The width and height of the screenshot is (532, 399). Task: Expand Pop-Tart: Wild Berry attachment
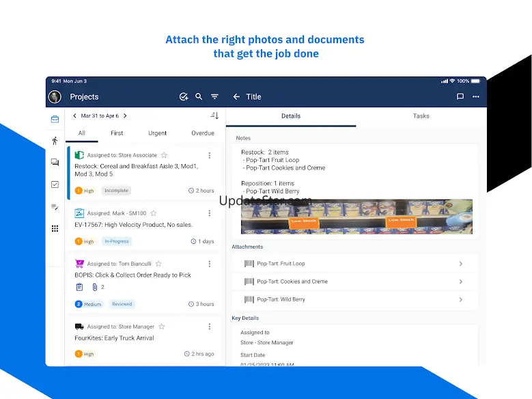coord(460,299)
